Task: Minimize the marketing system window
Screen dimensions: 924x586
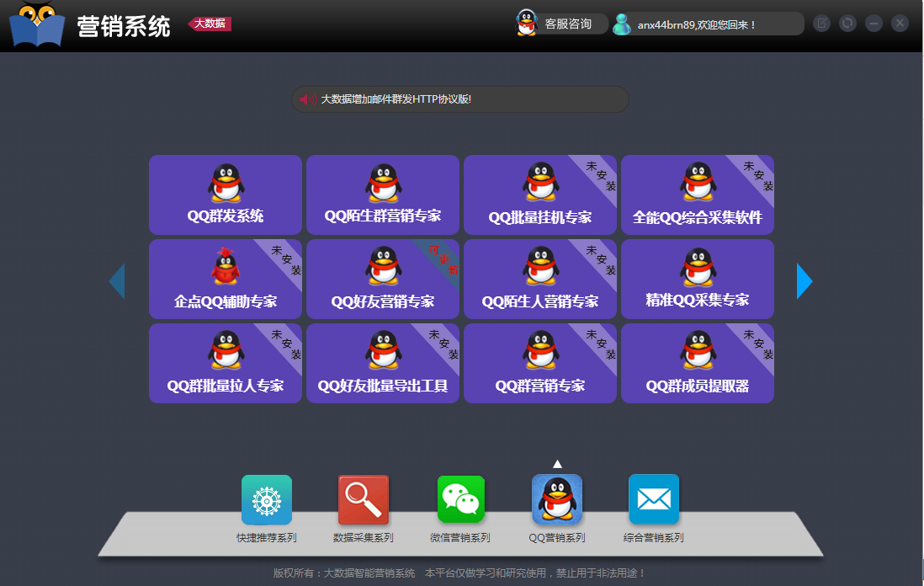Action: (874, 23)
